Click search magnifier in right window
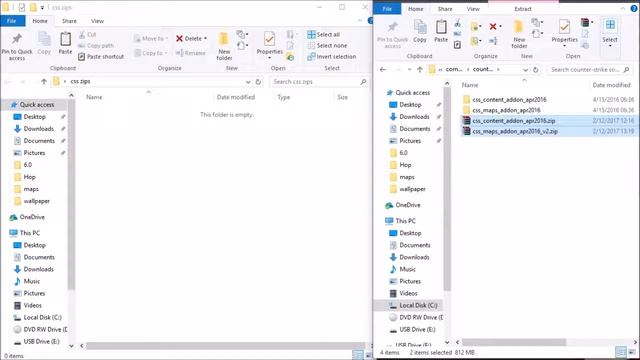The width and height of the screenshot is (640, 360). pos(627,70)
